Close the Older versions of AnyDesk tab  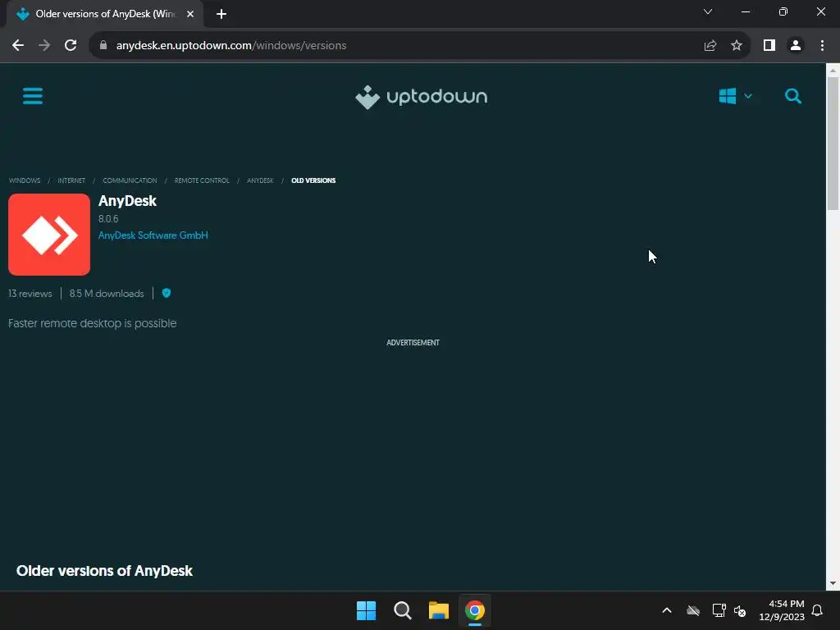pyautogui.click(x=190, y=14)
